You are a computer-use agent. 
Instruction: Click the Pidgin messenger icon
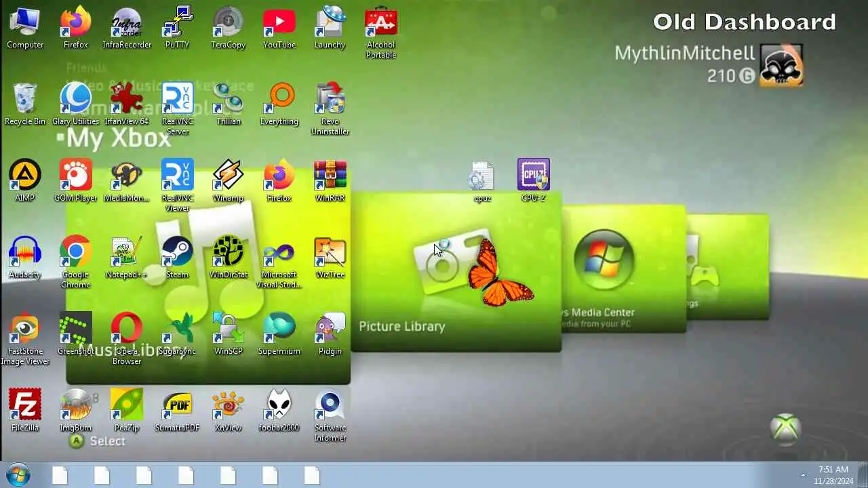tap(330, 335)
